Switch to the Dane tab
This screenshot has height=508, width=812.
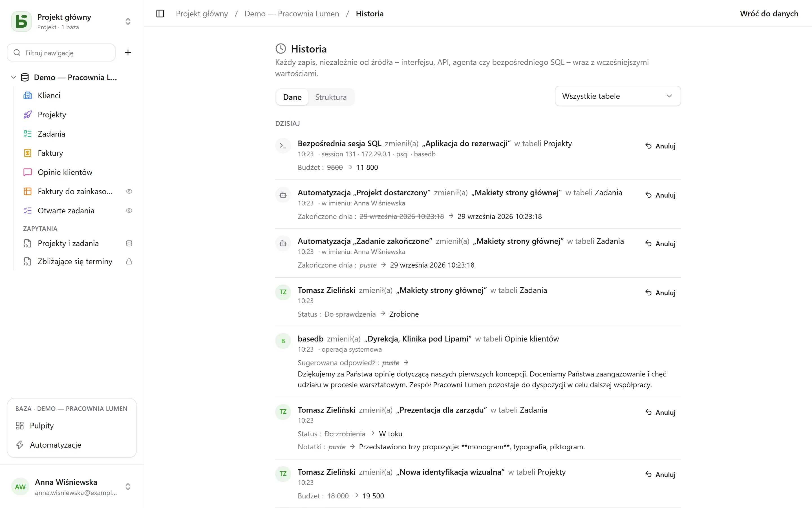pos(292,97)
